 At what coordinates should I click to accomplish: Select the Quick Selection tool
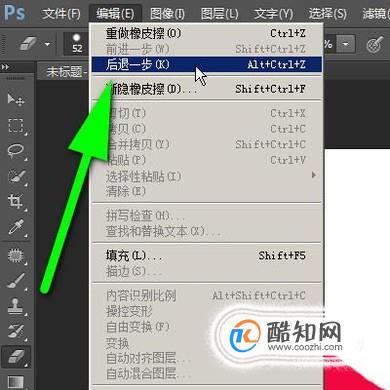(17, 177)
